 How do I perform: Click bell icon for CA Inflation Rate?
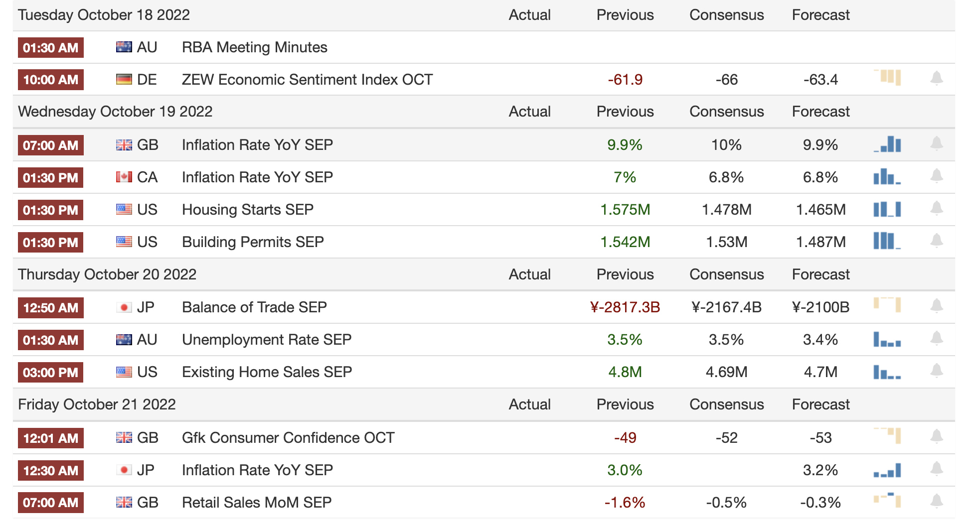coord(936,176)
